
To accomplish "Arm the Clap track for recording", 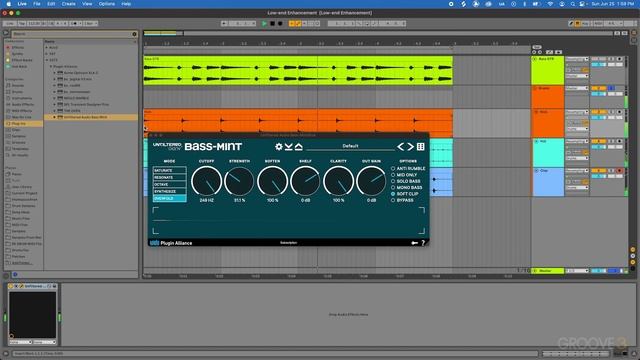I will click(619, 171).
